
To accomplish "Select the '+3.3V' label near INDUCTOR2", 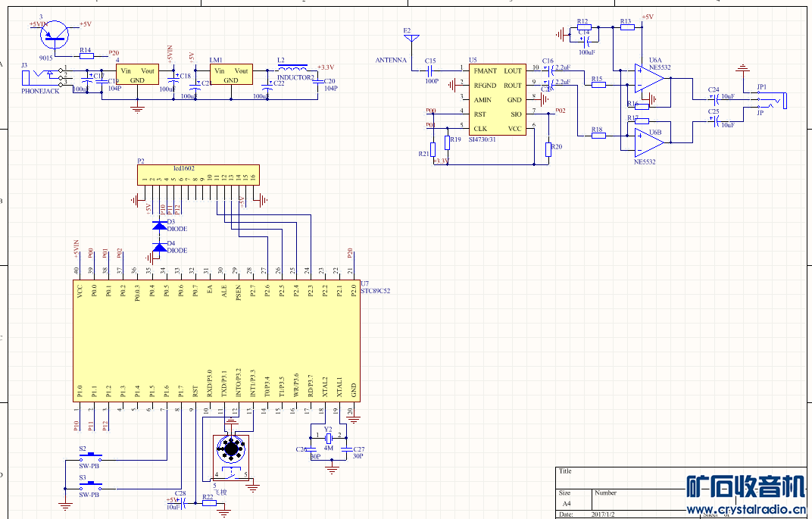I will pos(326,67).
